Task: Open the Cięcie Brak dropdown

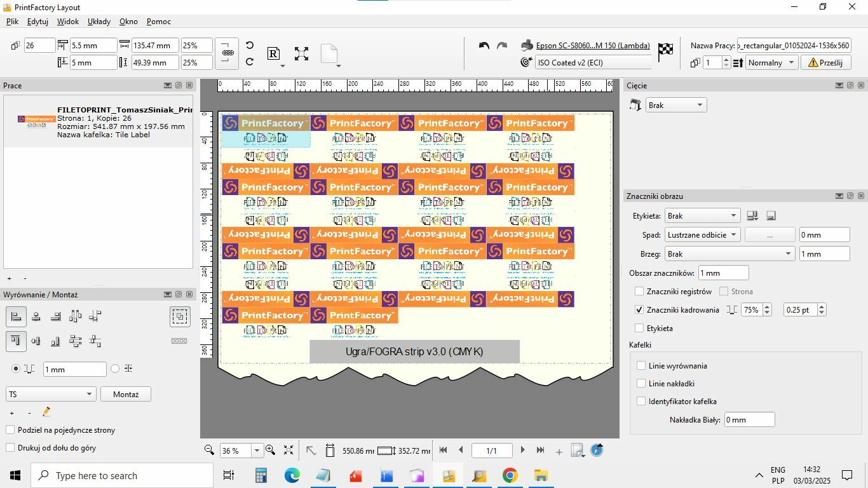Action: coord(676,105)
